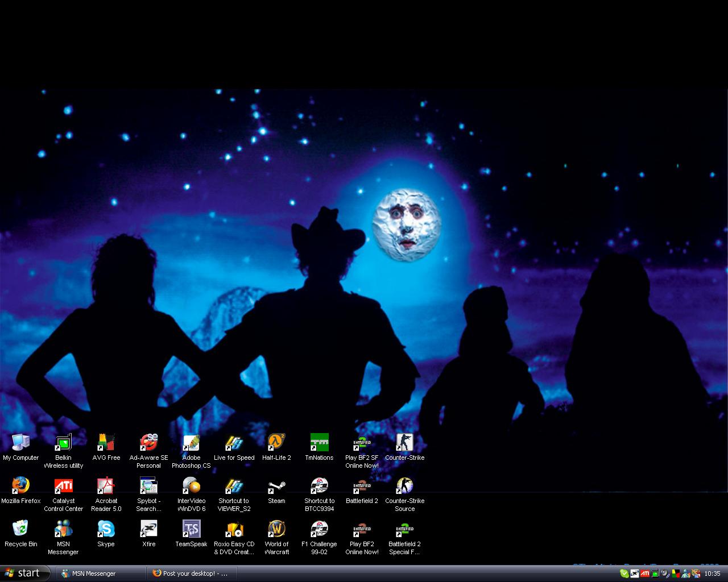Open the Belkin wireless tray icon
This screenshot has height=582, width=728.
click(655, 573)
